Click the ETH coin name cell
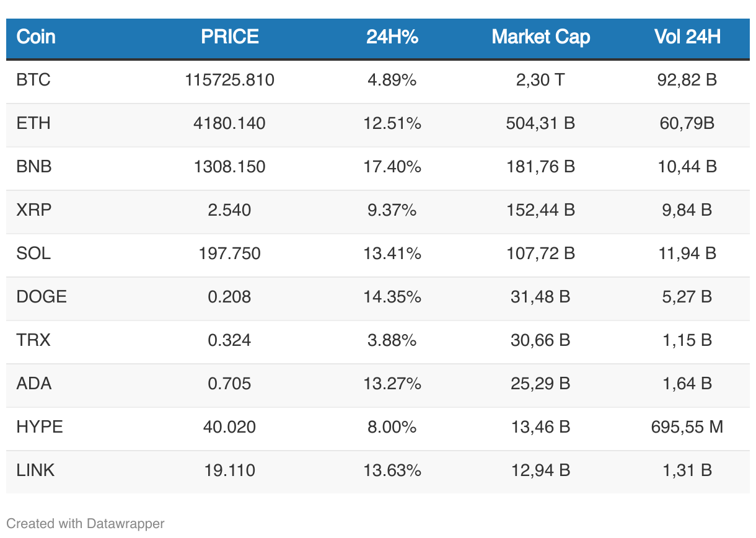 click(x=33, y=123)
